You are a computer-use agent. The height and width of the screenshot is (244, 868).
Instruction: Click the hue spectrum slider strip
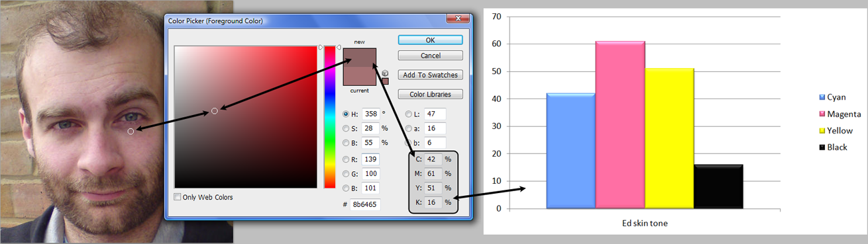pyautogui.click(x=329, y=117)
